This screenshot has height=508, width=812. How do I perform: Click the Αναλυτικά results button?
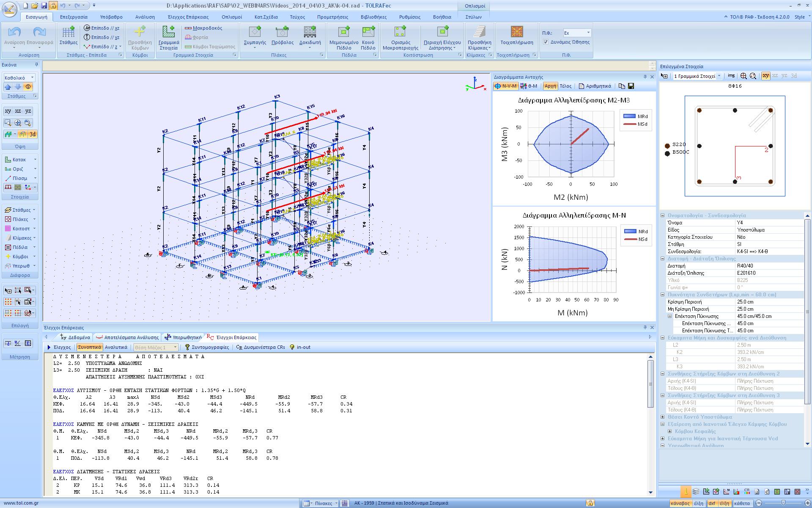point(116,347)
